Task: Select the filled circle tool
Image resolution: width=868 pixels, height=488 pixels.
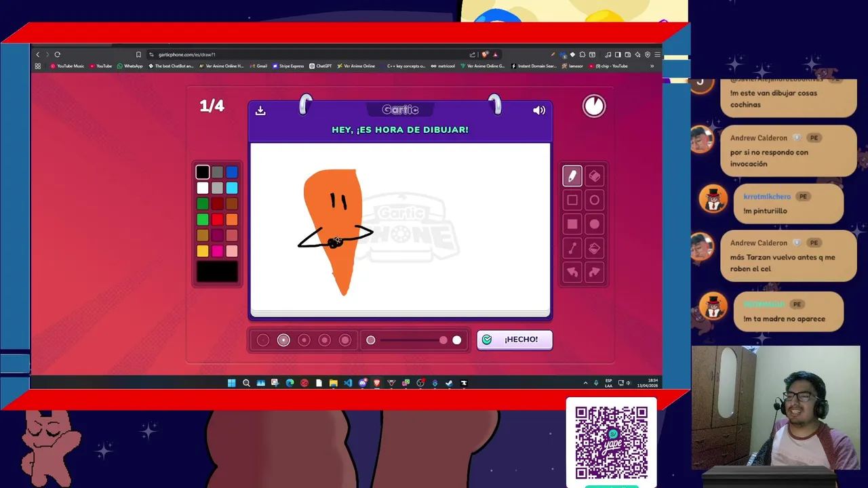Action: tap(595, 224)
